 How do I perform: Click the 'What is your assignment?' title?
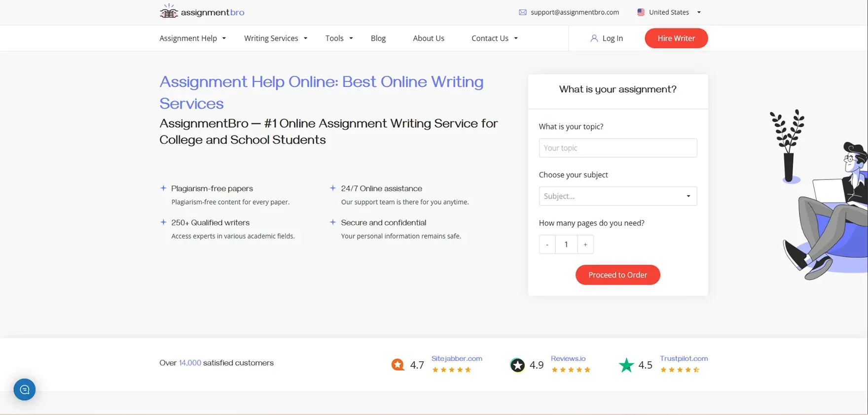618,89
